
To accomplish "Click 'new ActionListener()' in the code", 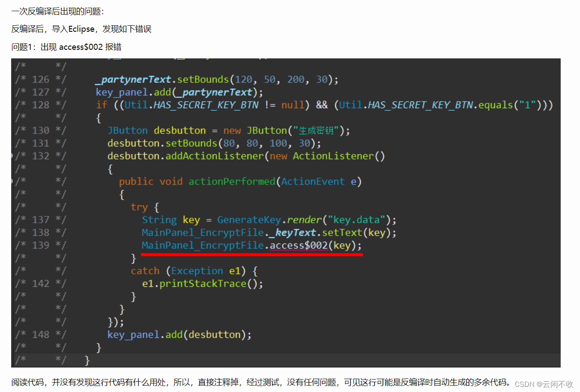I will tap(327, 156).
